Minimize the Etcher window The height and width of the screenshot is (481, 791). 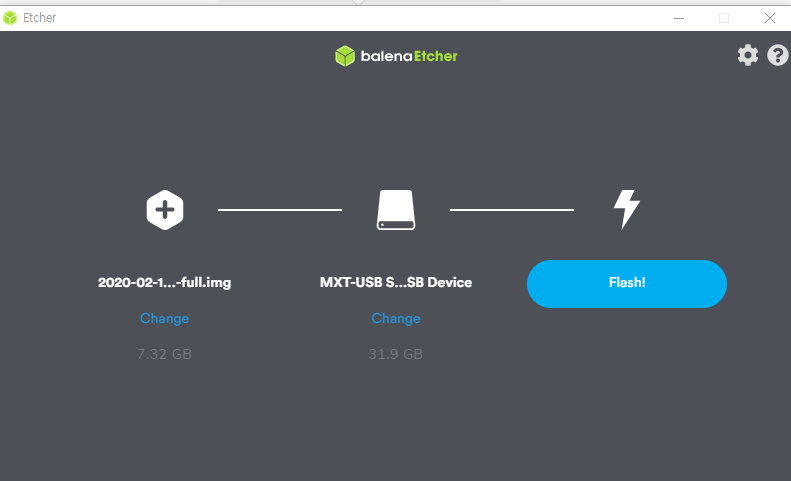pos(679,18)
